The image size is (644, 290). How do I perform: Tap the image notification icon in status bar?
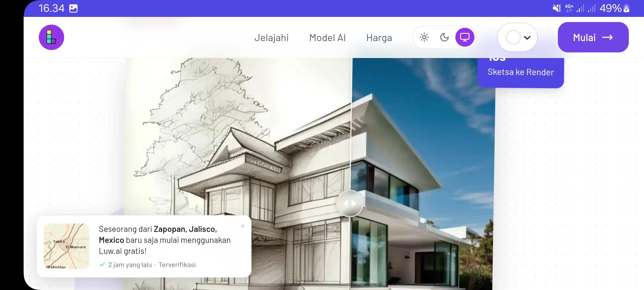pos(73,9)
